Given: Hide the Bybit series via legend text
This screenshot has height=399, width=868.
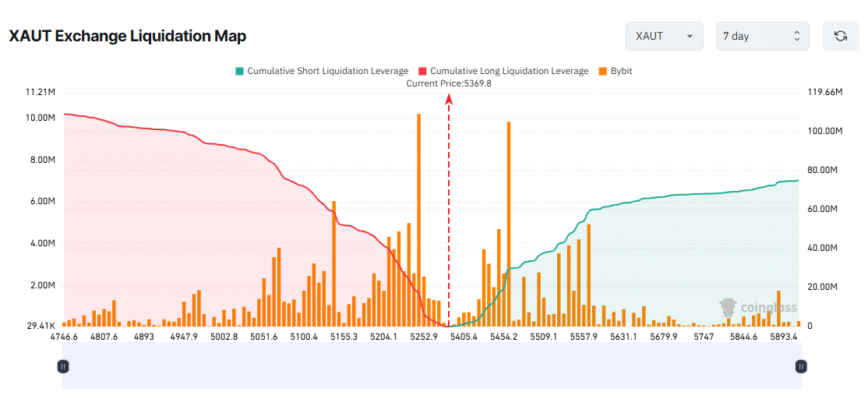Looking at the screenshot, I should tap(622, 71).
